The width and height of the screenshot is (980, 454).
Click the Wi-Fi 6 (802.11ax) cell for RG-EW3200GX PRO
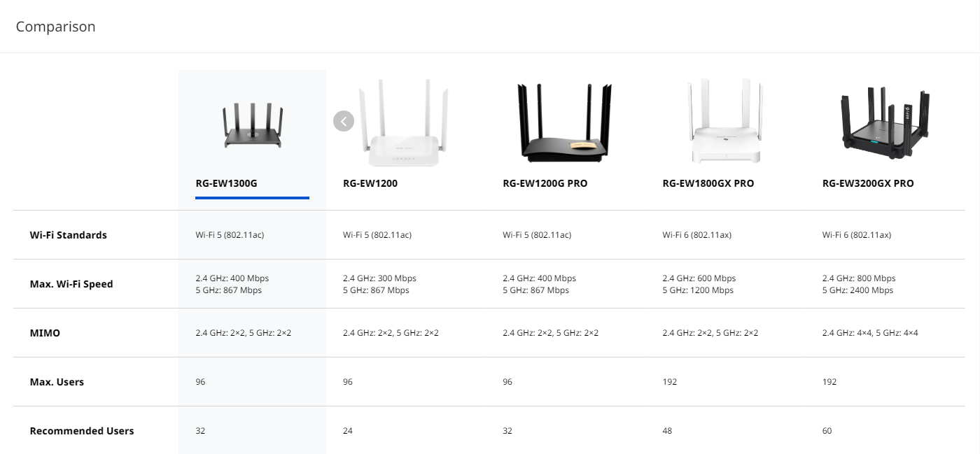tap(857, 235)
